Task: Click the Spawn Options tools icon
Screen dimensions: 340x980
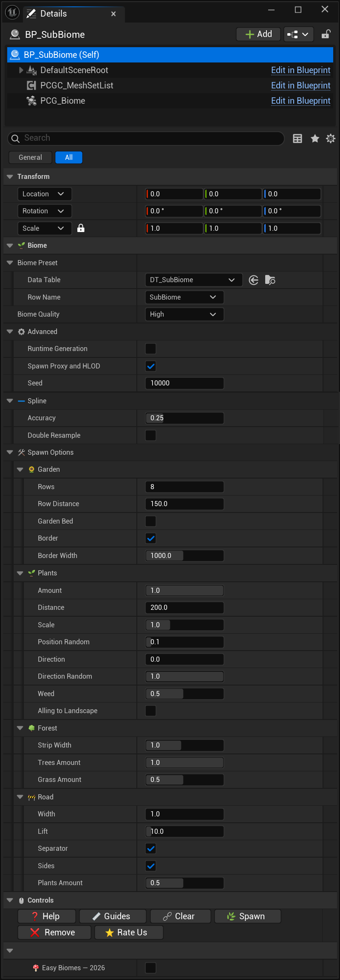Action: (x=21, y=452)
